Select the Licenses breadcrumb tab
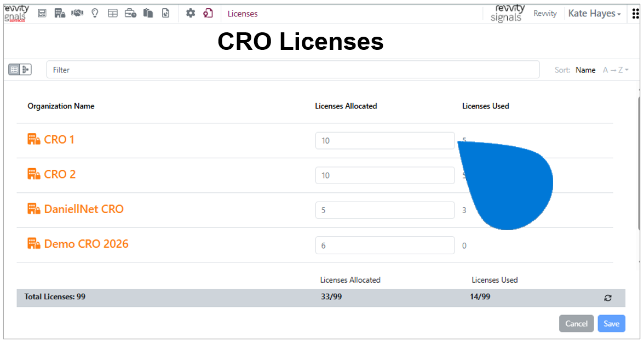Image resolution: width=644 pixels, height=343 pixels. [242, 14]
